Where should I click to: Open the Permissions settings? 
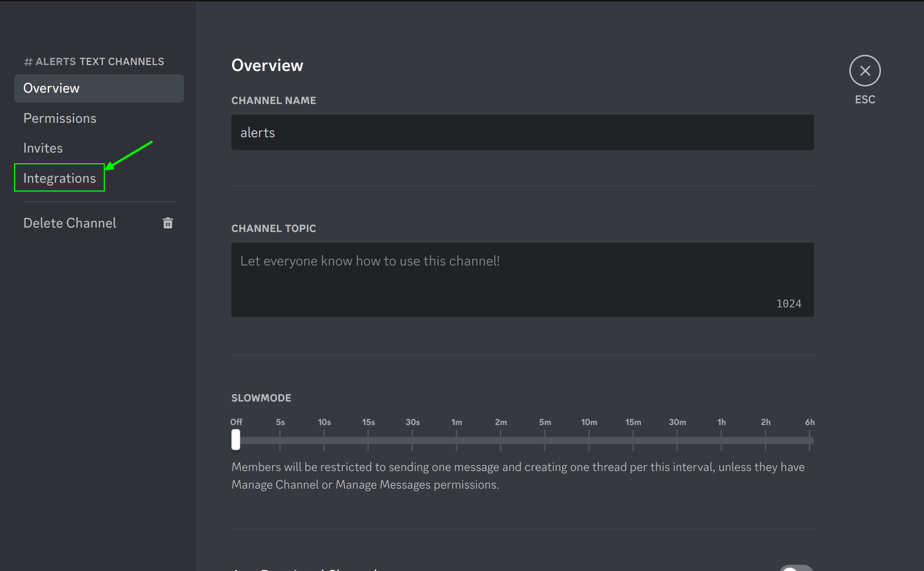[60, 118]
